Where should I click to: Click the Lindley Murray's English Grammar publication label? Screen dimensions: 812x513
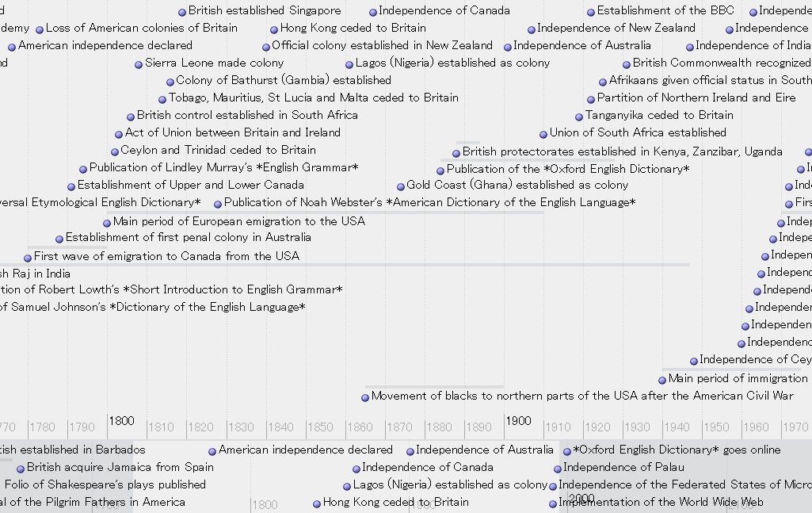(x=223, y=167)
